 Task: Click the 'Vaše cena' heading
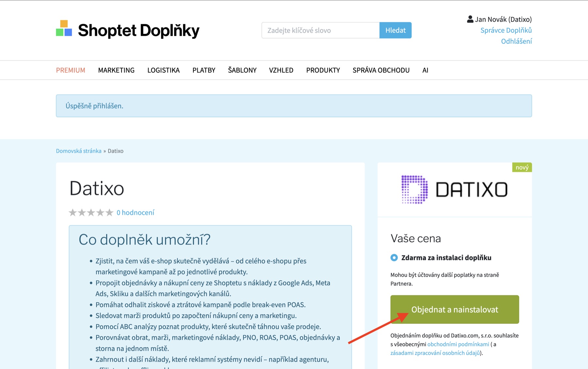point(416,239)
